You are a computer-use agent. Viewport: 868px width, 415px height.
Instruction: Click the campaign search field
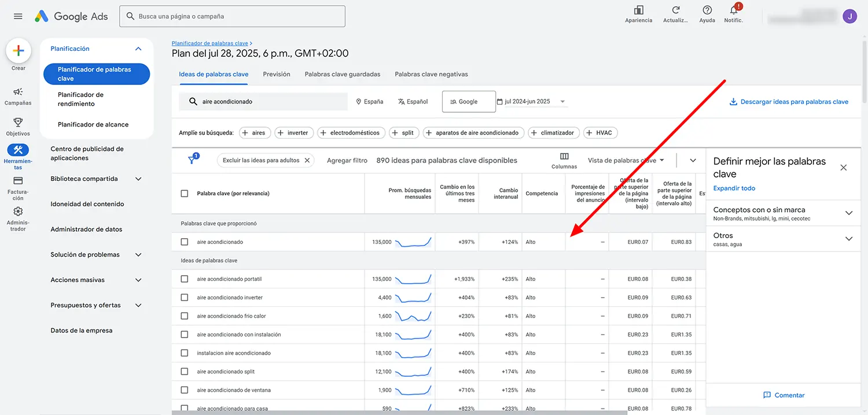(233, 16)
